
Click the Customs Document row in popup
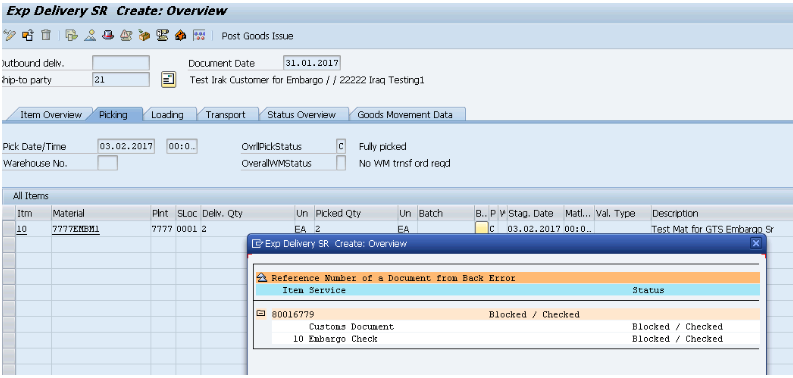[x=515, y=326]
